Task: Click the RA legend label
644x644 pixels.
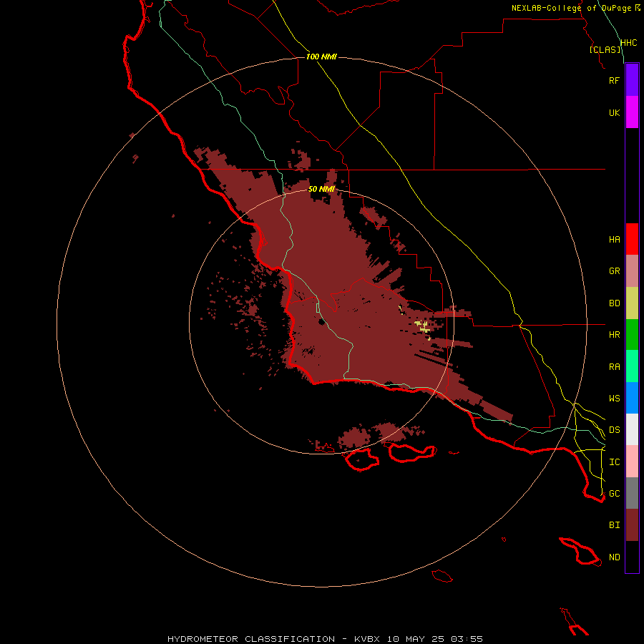Action: pyautogui.click(x=614, y=367)
